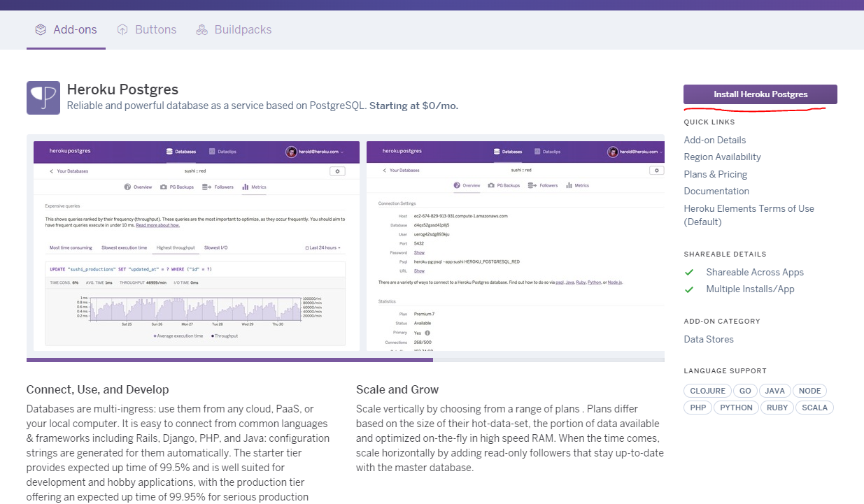864x504 pixels.
Task: Click the Connect, Use, and Develop heading
Action: coord(98,389)
